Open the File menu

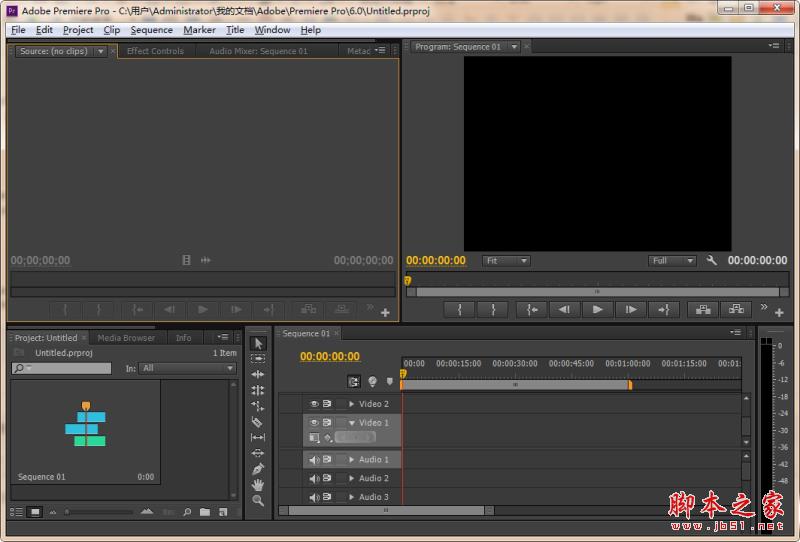pos(18,30)
